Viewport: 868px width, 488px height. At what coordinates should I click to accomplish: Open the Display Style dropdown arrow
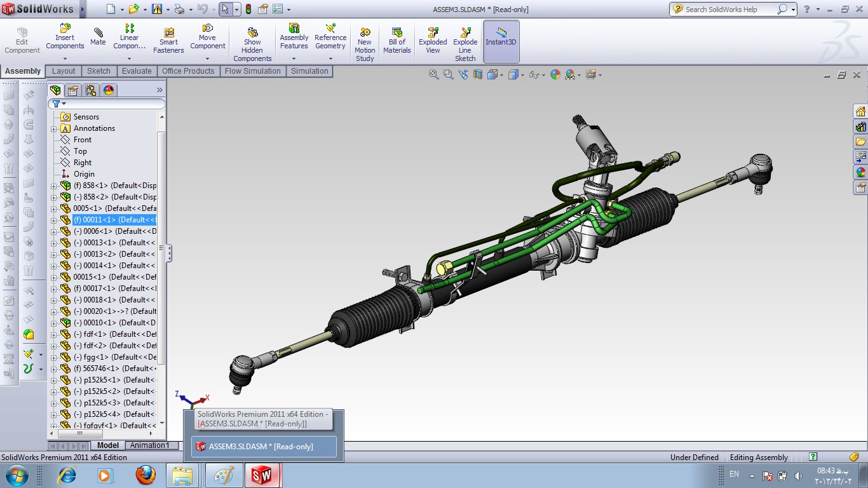[522, 74]
